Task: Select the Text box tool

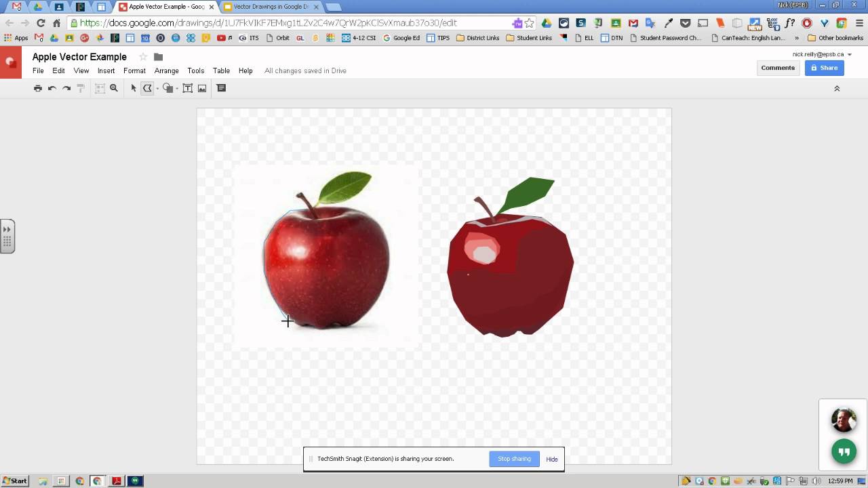Action: click(x=188, y=88)
